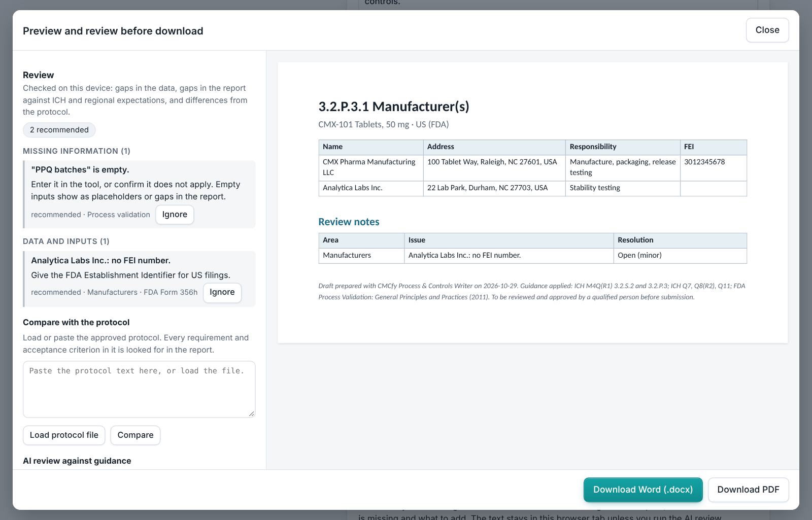The image size is (812, 520).
Task: Select the '2 recommended' badge
Action: pos(59,130)
